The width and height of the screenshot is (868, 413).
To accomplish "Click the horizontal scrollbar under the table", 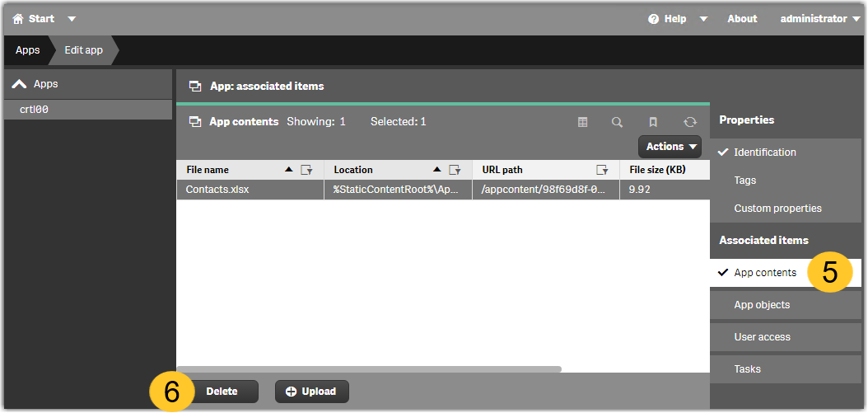I will [x=369, y=369].
